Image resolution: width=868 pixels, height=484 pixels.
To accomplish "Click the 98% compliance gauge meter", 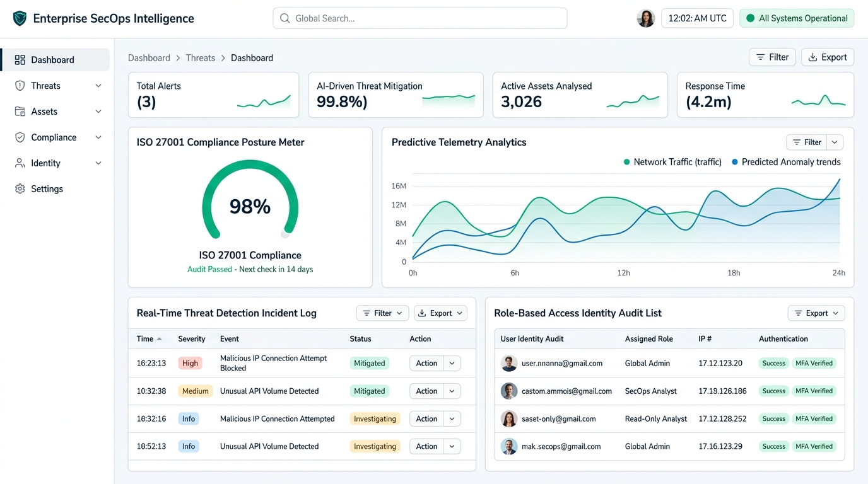I will click(x=250, y=199).
